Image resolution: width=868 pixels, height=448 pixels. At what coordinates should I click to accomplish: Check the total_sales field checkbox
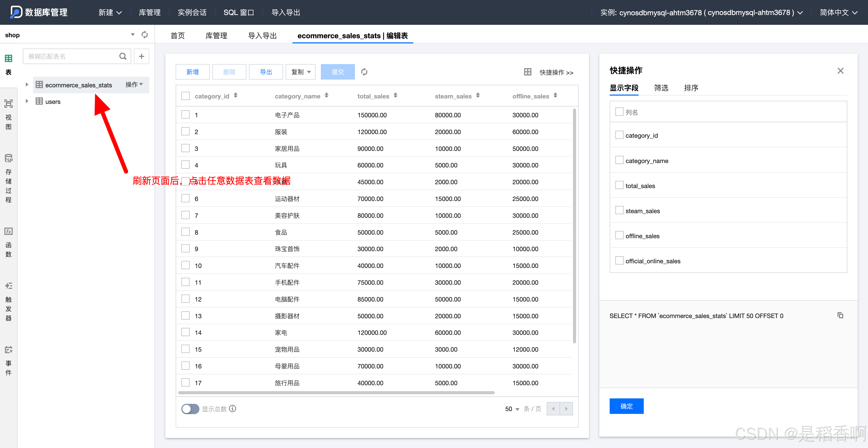(x=619, y=186)
